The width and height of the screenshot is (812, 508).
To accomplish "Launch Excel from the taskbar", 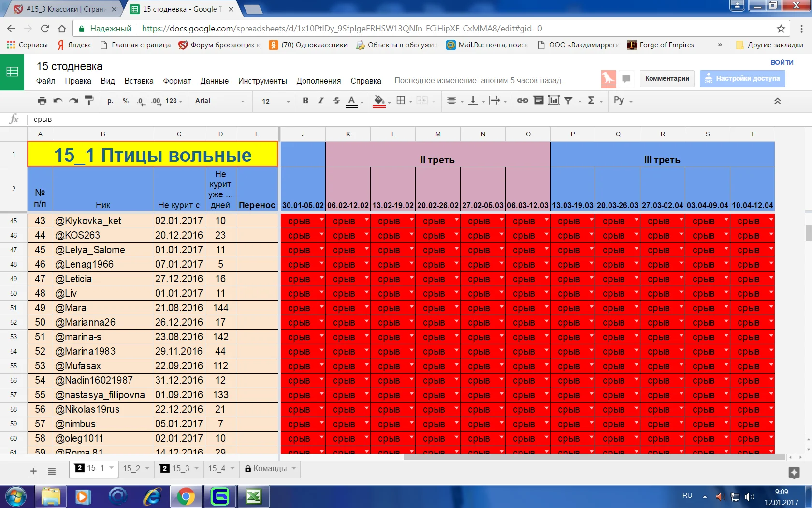I will coord(253,496).
